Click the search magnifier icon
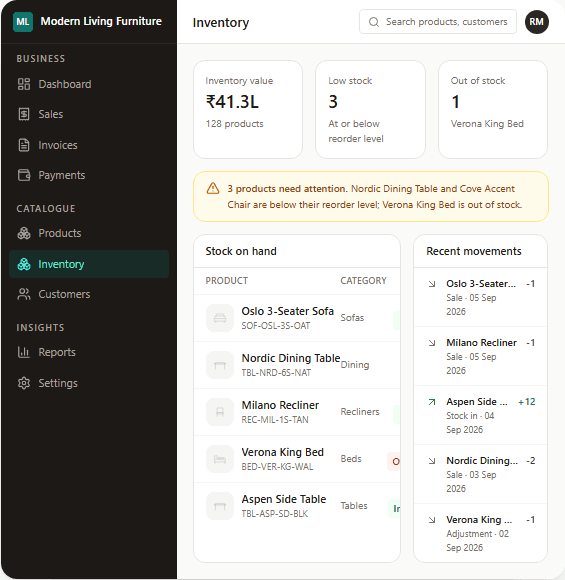Viewport: 565px width, 580px height. click(x=374, y=22)
